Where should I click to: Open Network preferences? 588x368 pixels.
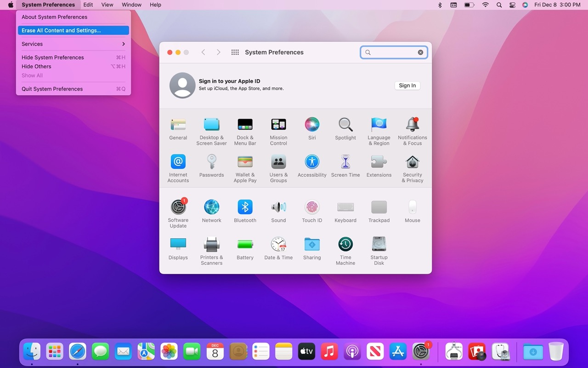pyautogui.click(x=211, y=211)
